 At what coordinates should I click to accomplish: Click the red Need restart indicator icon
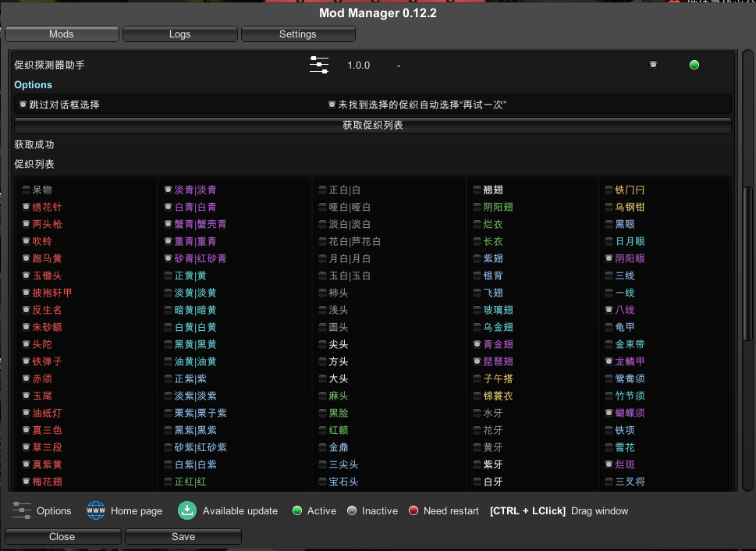(x=413, y=510)
